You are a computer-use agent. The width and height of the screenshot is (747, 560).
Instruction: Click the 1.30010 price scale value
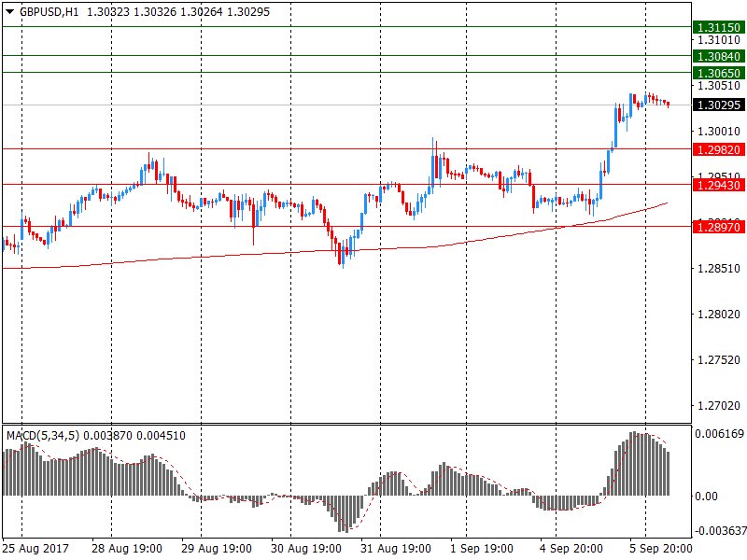[x=719, y=131]
